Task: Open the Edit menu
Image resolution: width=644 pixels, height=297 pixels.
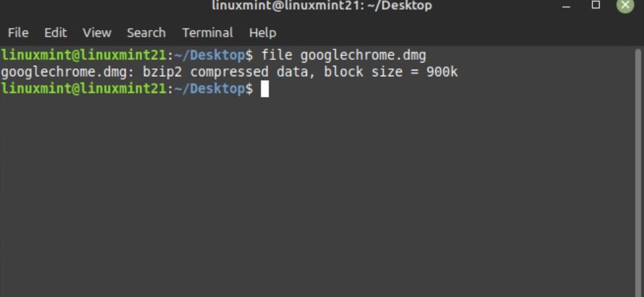Action: click(55, 33)
